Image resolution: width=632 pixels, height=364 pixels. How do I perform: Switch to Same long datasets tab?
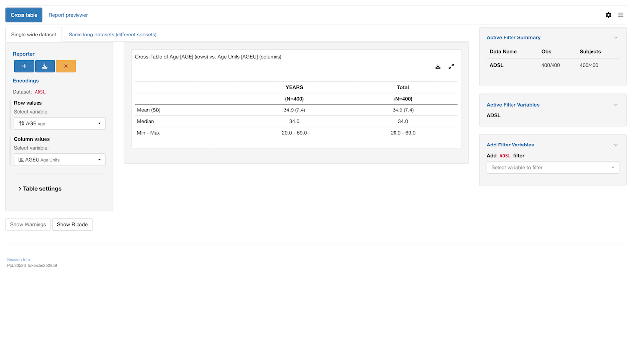112,35
